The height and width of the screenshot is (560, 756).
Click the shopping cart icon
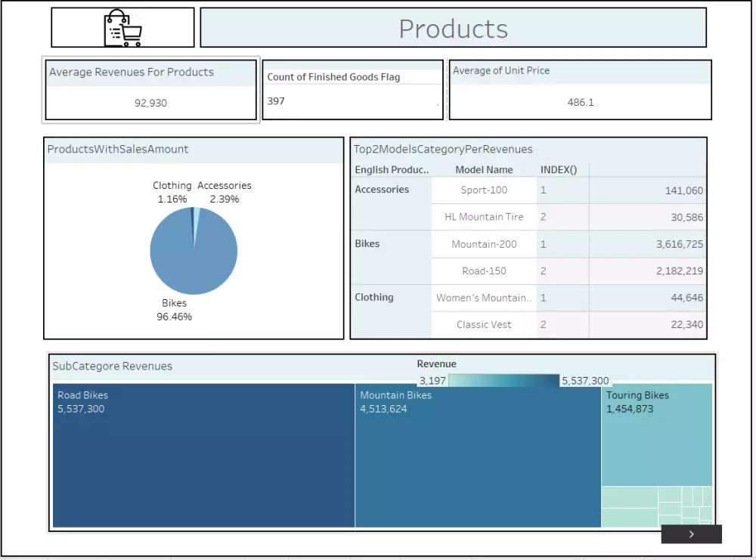(x=122, y=27)
